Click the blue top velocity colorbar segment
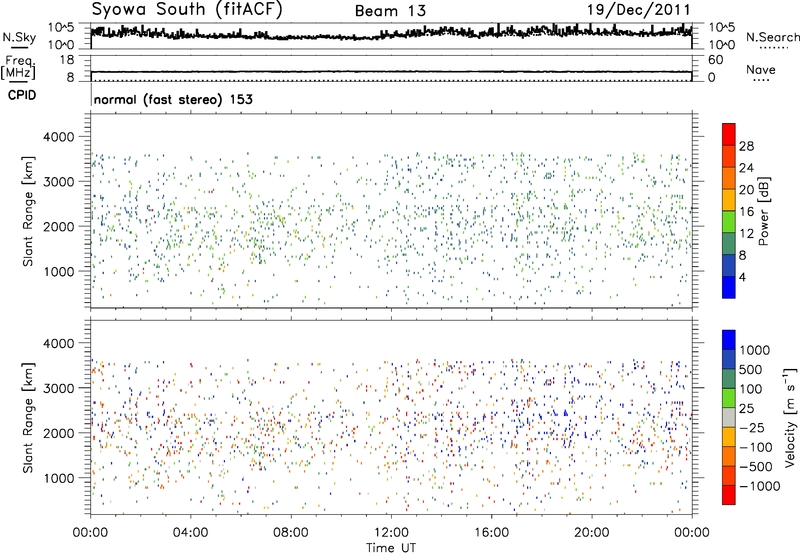The width and height of the screenshot is (800, 554). (729, 340)
